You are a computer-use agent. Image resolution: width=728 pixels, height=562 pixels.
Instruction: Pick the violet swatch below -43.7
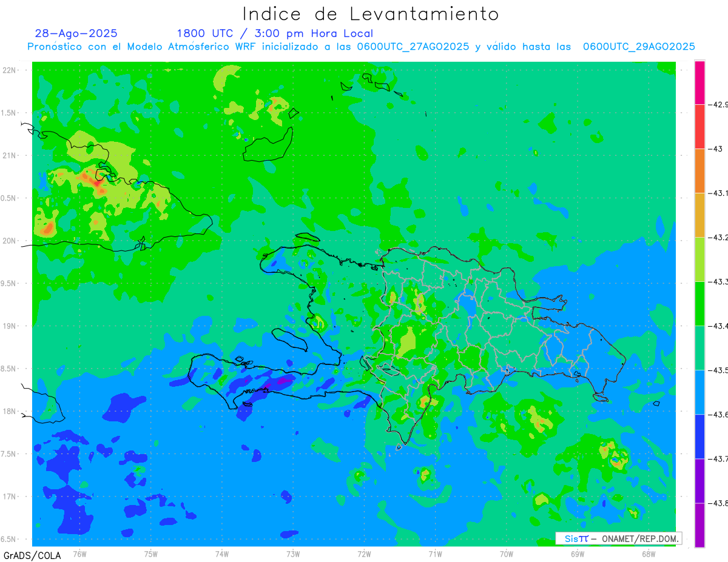click(x=699, y=481)
